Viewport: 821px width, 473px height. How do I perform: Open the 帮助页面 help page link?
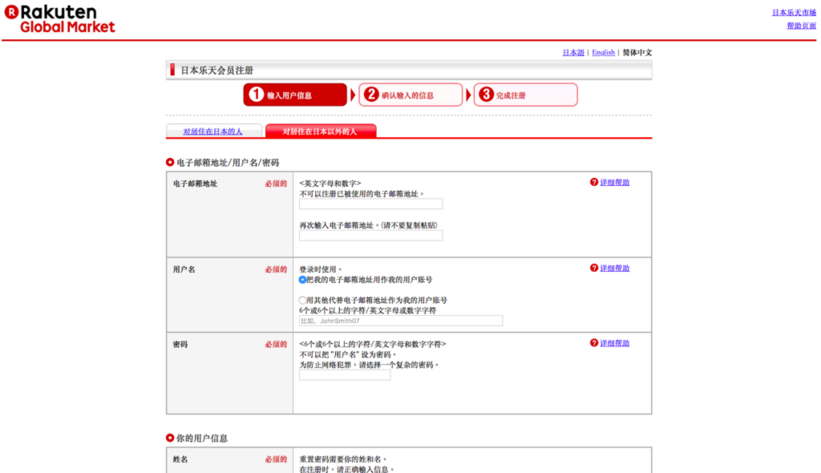click(801, 26)
